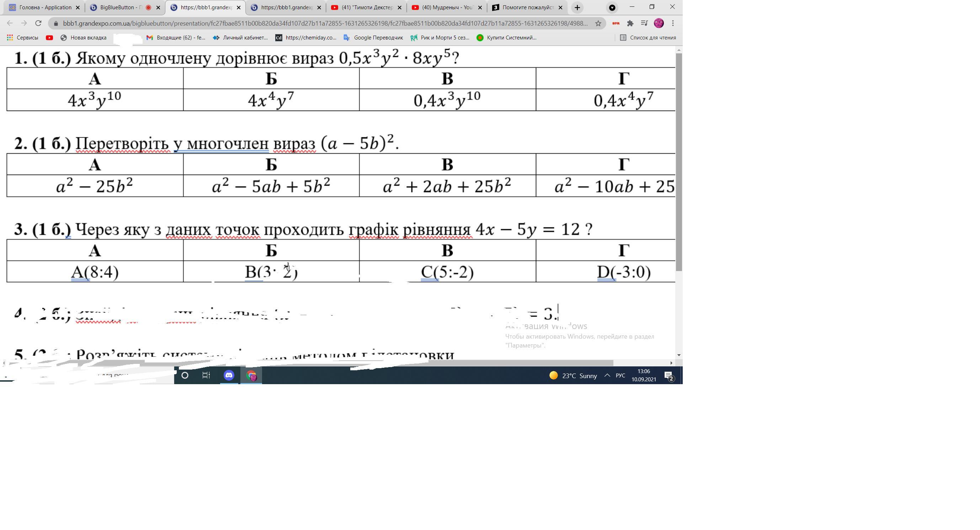Switch to the Головна - Application tab
Screen dimensions: 980x530
coord(45,7)
